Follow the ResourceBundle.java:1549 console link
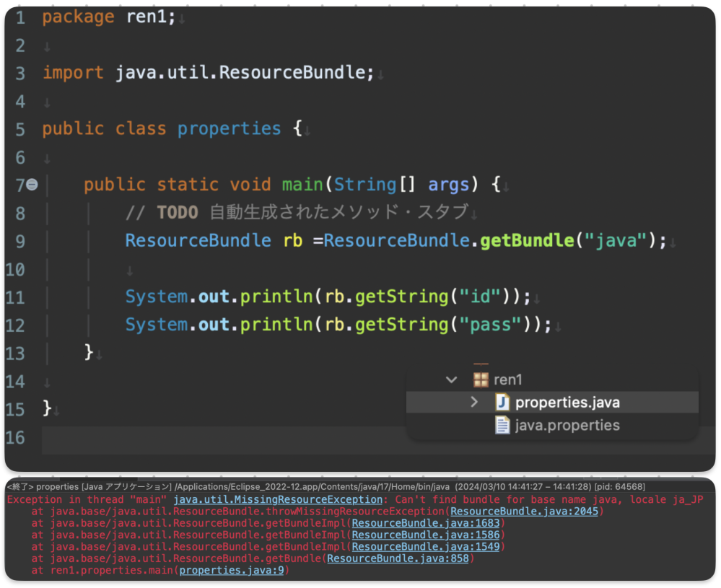Viewport: 721px width, 588px height. [x=426, y=547]
